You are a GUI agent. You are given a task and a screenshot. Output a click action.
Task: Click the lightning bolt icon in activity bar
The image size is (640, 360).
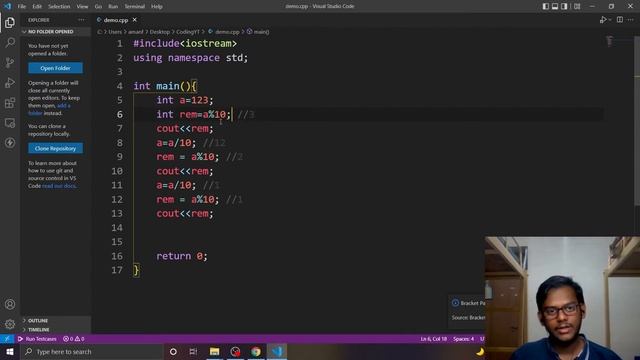coord(10,142)
